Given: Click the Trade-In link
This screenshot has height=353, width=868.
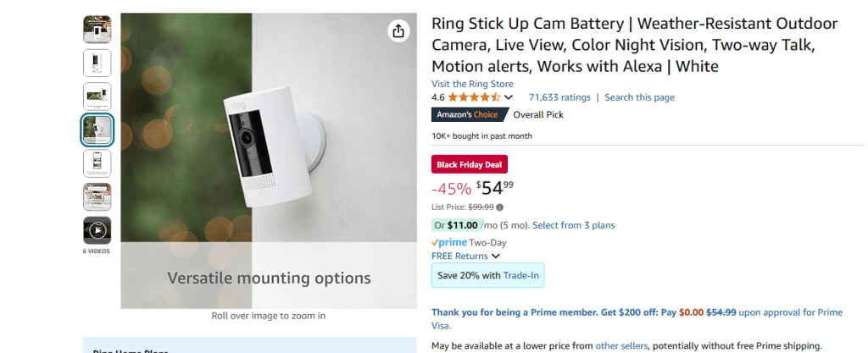Looking at the screenshot, I should [521, 275].
